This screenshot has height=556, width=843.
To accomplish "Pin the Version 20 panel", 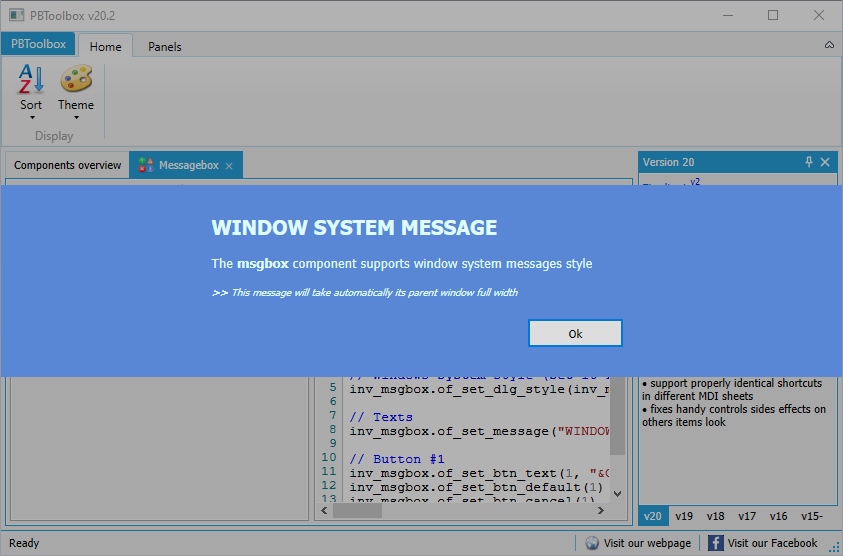I will point(809,162).
